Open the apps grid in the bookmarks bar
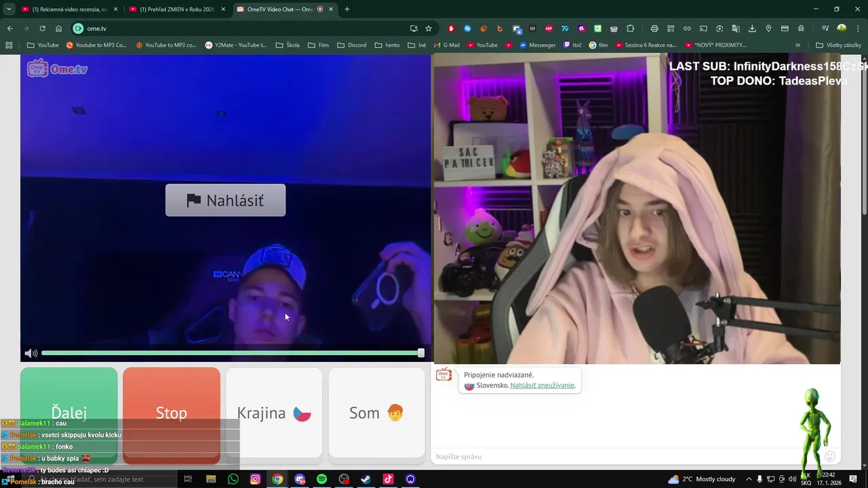Viewport: 868px width, 488px height. coord(9,45)
